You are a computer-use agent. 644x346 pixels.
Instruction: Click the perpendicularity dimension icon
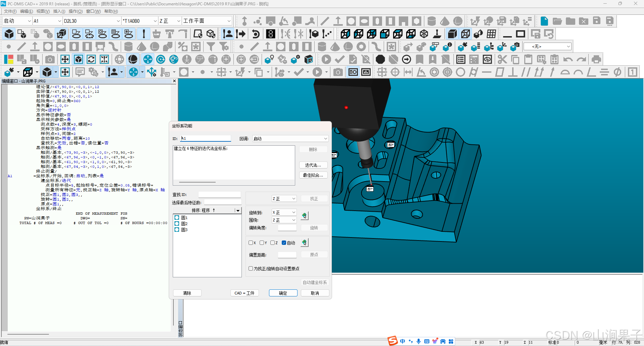pos(513,72)
